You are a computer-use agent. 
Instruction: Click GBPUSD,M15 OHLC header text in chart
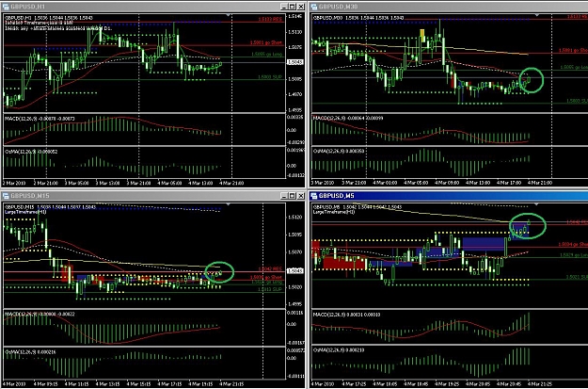coord(50,207)
